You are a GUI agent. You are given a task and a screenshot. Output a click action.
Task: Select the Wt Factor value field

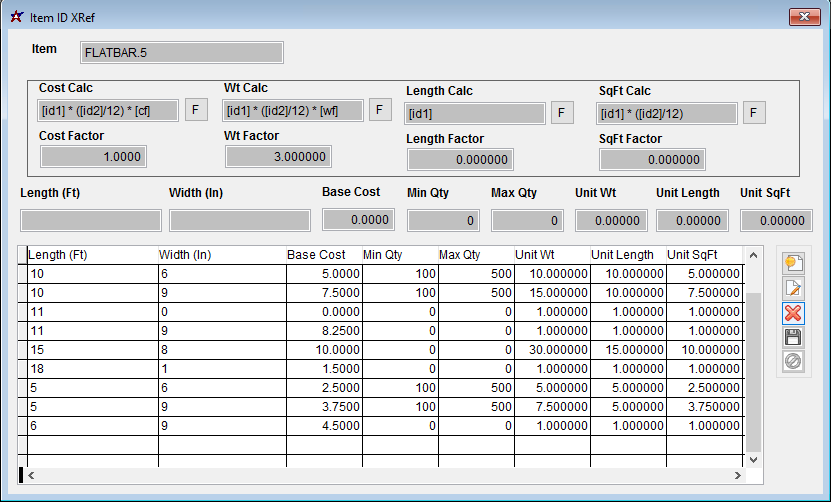tap(278, 157)
